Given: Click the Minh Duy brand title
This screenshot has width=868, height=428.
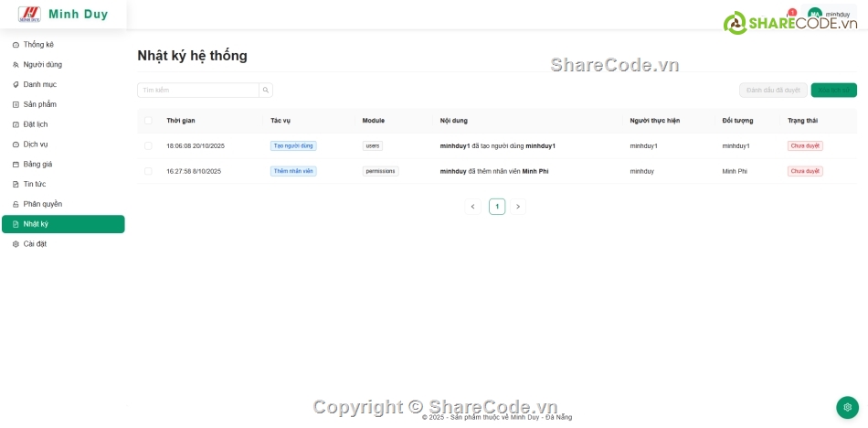Looking at the screenshot, I should (x=78, y=15).
